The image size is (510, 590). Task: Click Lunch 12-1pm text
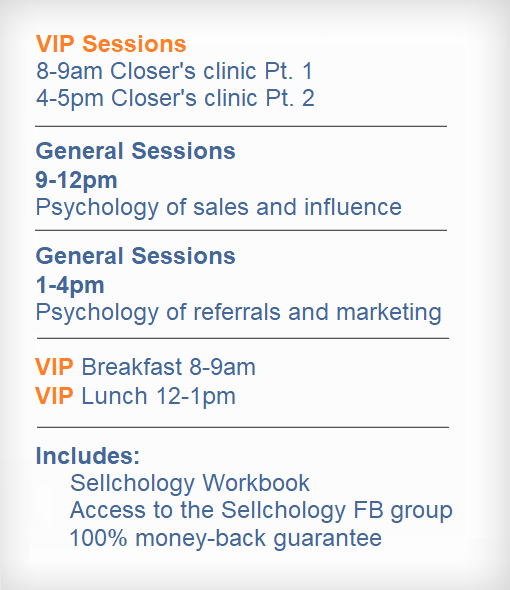[158, 396]
